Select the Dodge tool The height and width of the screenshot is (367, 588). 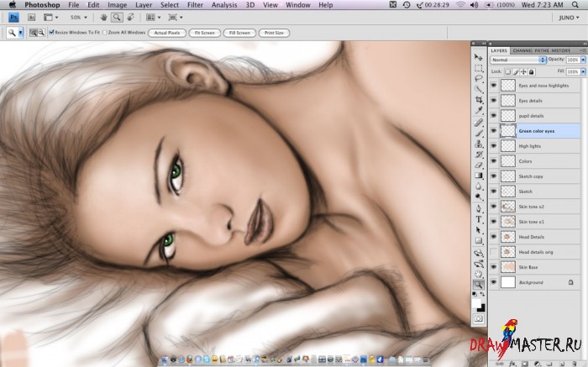tap(478, 197)
